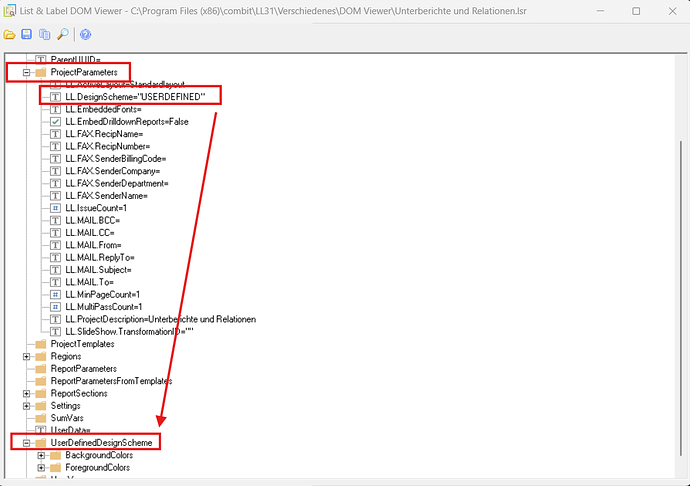The image size is (690, 486).
Task: Select the LL.MAIL.CC= entry
Action: tap(90, 232)
